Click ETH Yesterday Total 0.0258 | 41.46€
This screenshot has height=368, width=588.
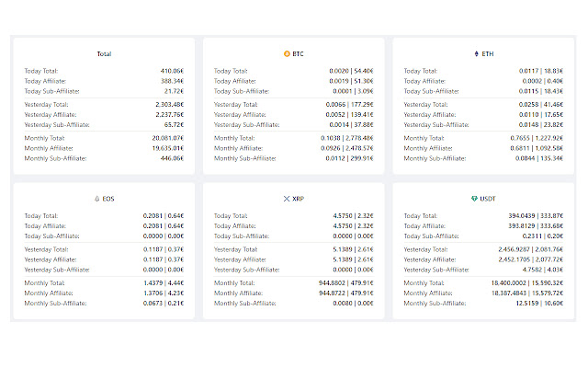[x=541, y=104]
